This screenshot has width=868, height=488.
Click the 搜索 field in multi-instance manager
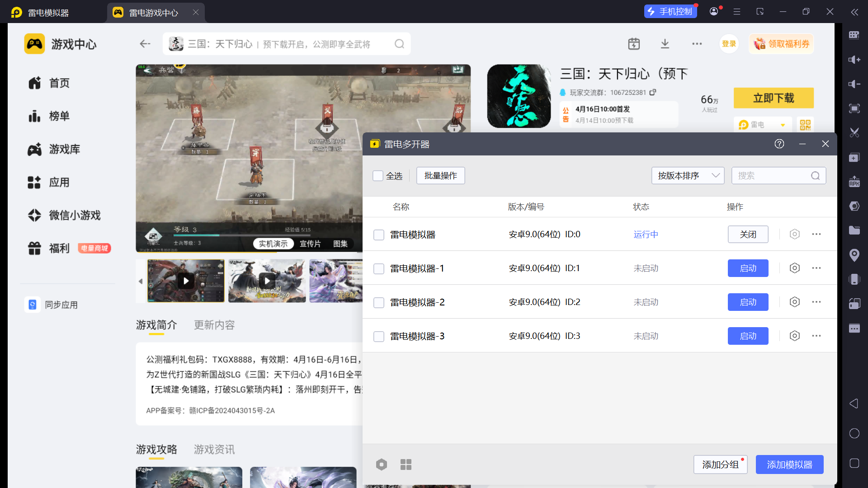(772, 176)
